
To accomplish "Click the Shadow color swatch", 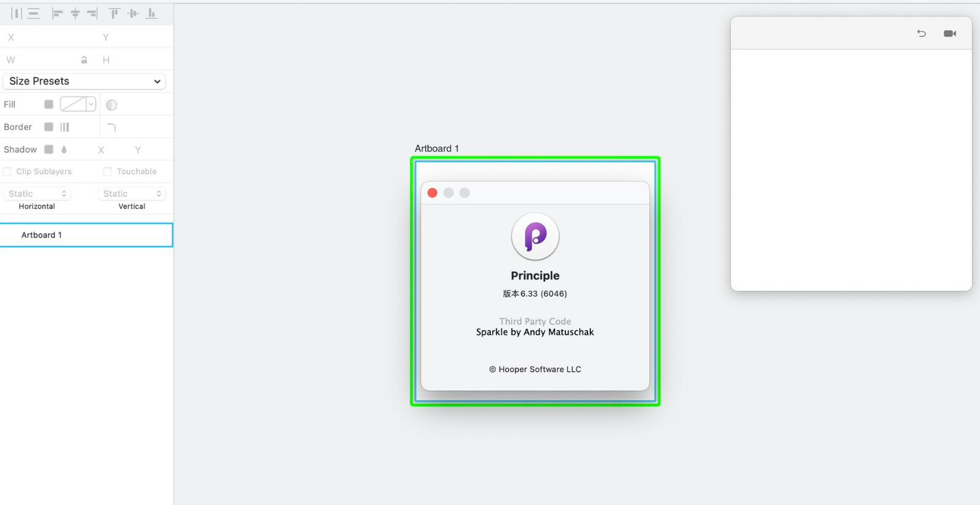I will [49, 149].
